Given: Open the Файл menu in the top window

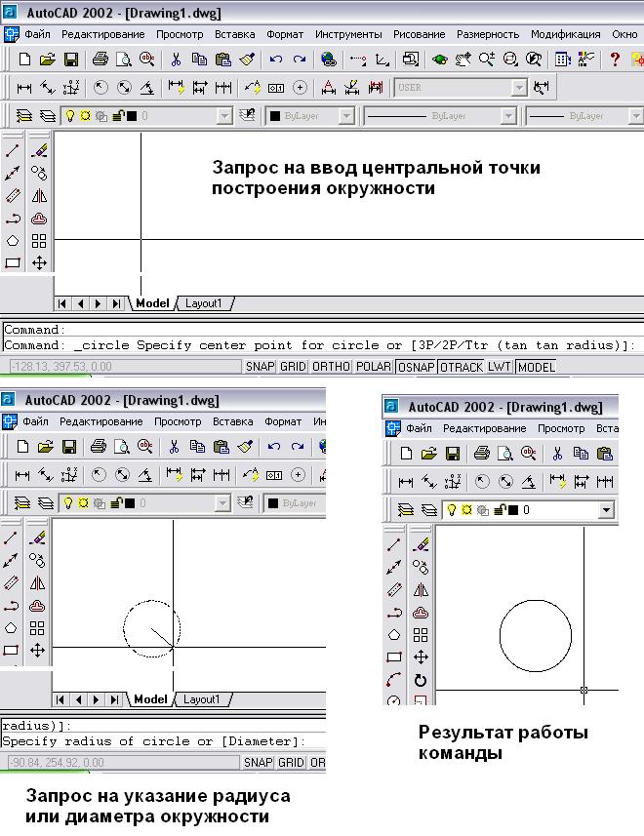Looking at the screenshot, I should 37,34.
